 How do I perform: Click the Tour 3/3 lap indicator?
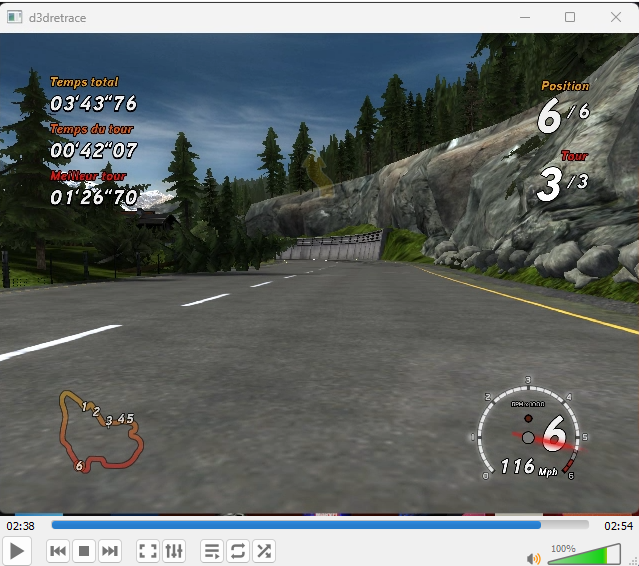click(x=563, y=176)
